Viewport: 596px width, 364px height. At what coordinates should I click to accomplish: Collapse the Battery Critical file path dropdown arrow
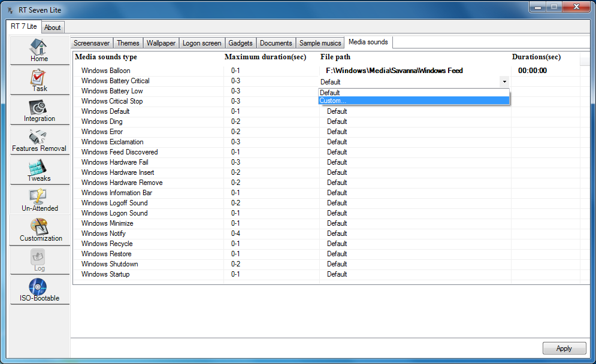[x=504, y=81]
